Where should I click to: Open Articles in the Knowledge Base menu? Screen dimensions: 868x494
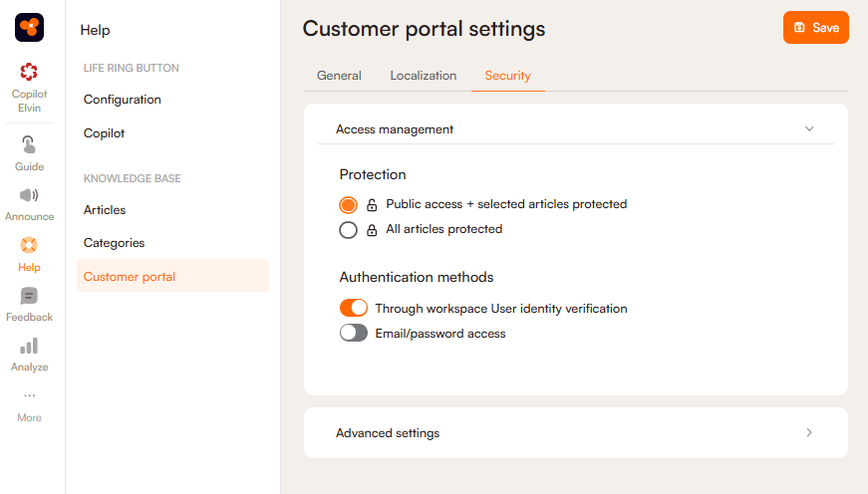point(105,210)
